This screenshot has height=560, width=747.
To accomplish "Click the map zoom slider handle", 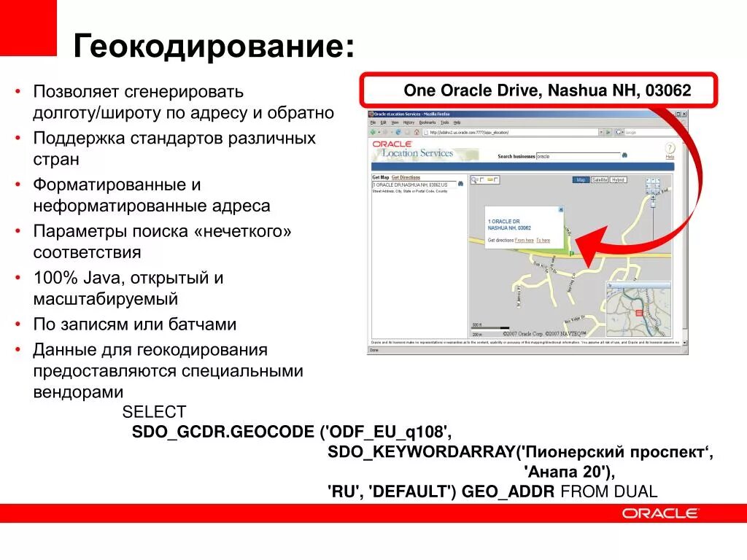I will [x=653, y=205].
